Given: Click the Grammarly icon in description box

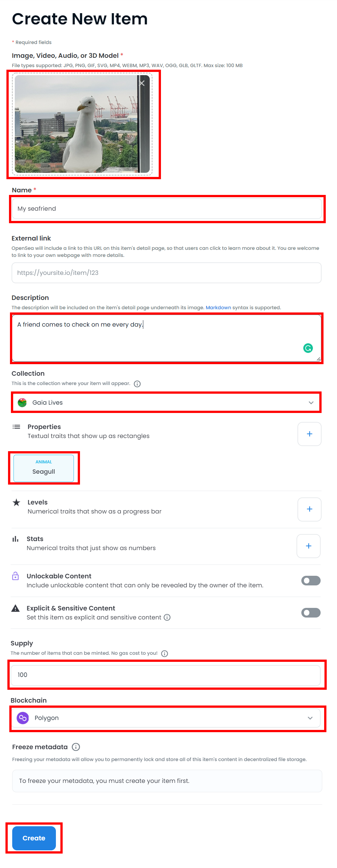Looking at the screenshot, I should [x=308, y=348].
